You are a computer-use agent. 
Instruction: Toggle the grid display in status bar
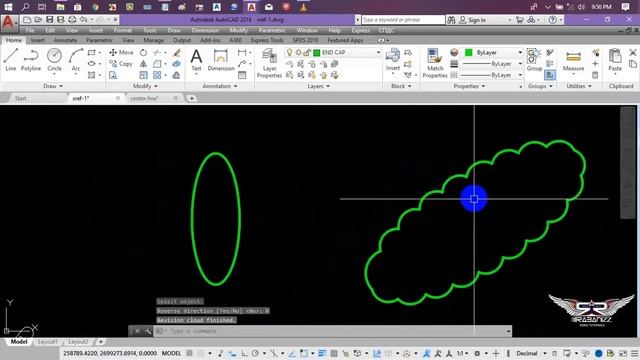click(189, 353)
